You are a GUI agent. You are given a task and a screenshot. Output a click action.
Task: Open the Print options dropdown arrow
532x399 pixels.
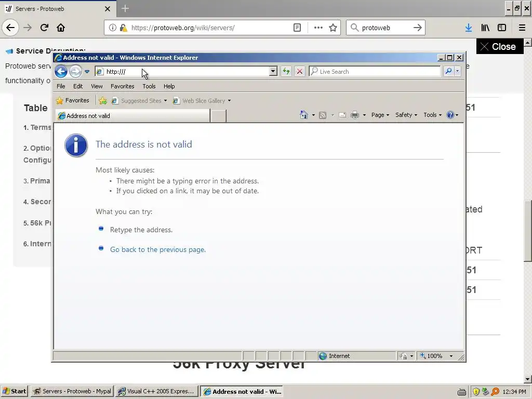[x=364, y=115]
